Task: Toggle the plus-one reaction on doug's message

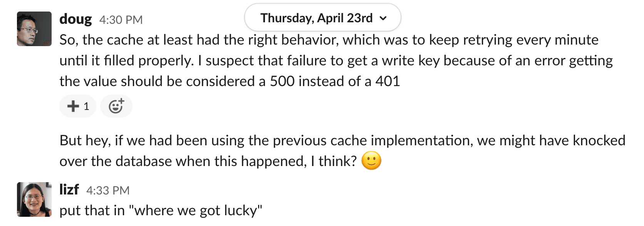Action: 78,106
